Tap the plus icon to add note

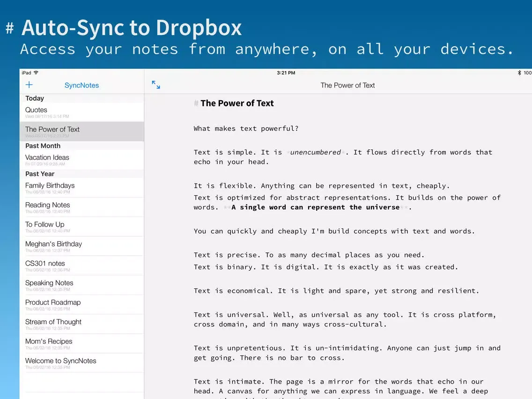click(29, 85)
